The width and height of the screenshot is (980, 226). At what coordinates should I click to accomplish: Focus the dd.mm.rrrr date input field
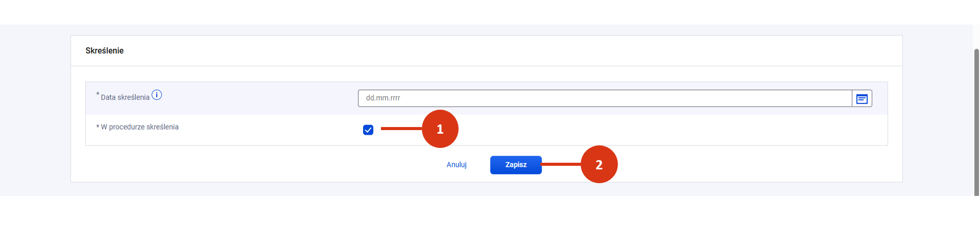point(605,98)
